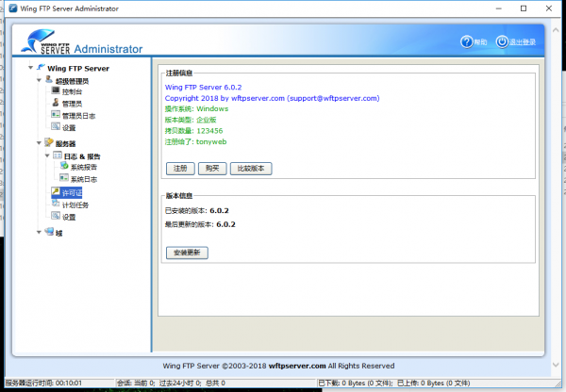The height and width of the screenshot is (392, 566).
Task: Click the Wing FTP title bar app icon
Action: click(x=13, y=8)
